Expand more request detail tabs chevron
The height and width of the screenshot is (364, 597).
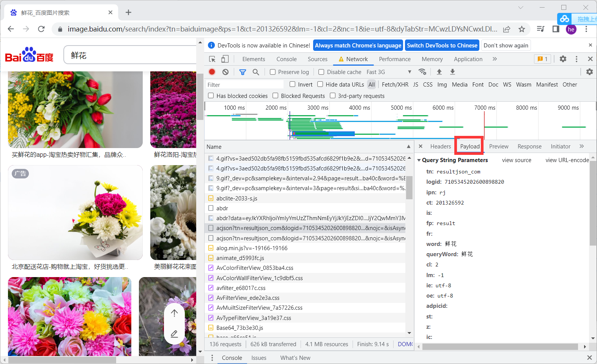pyautogui.click(x=582, y=146)
